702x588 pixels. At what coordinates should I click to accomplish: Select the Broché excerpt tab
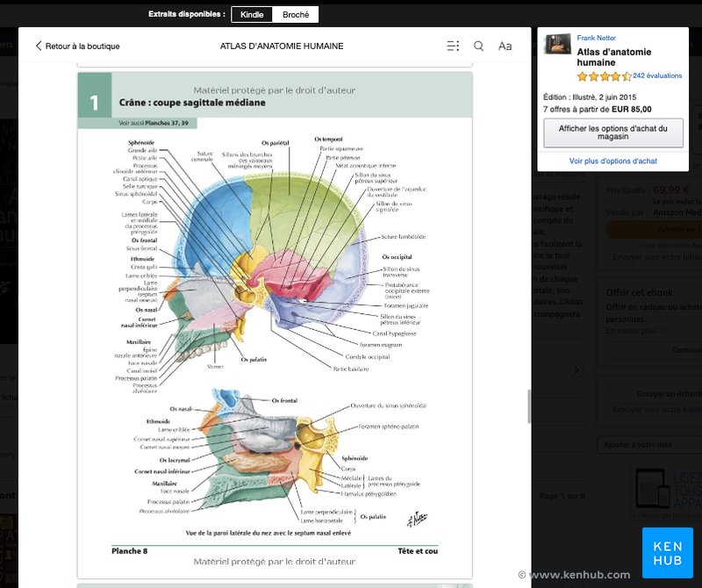pos(296,14)
